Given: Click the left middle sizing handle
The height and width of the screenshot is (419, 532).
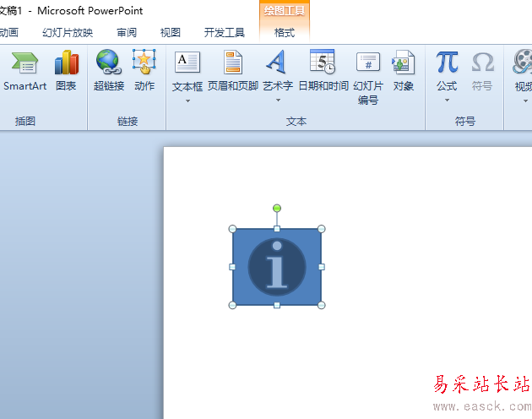Looking at the screenshot, I should [232, 267].
